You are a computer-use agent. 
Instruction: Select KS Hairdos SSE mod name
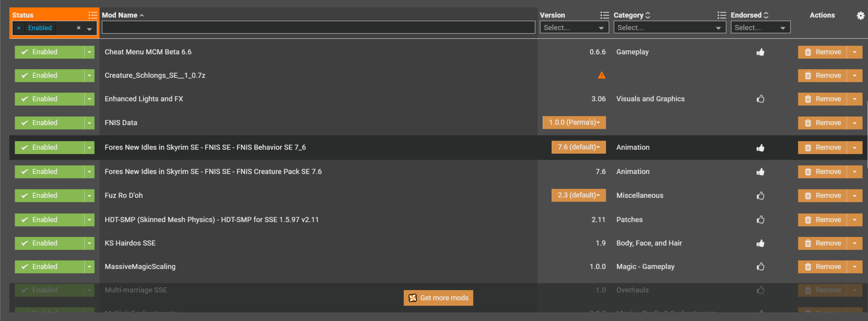(x=130, y=243)
